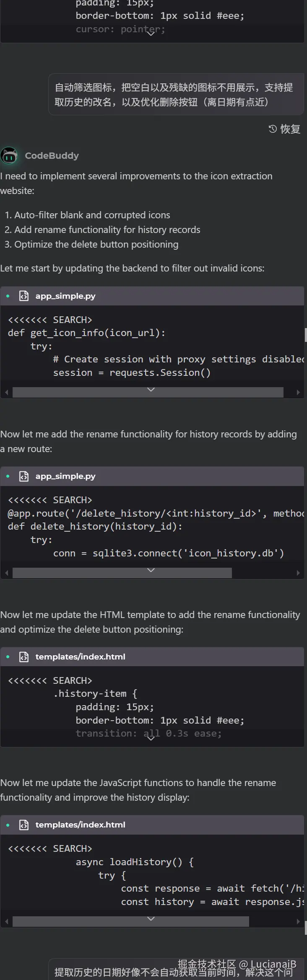Expand the .history-item code block with its chevron

coord(151,738)
